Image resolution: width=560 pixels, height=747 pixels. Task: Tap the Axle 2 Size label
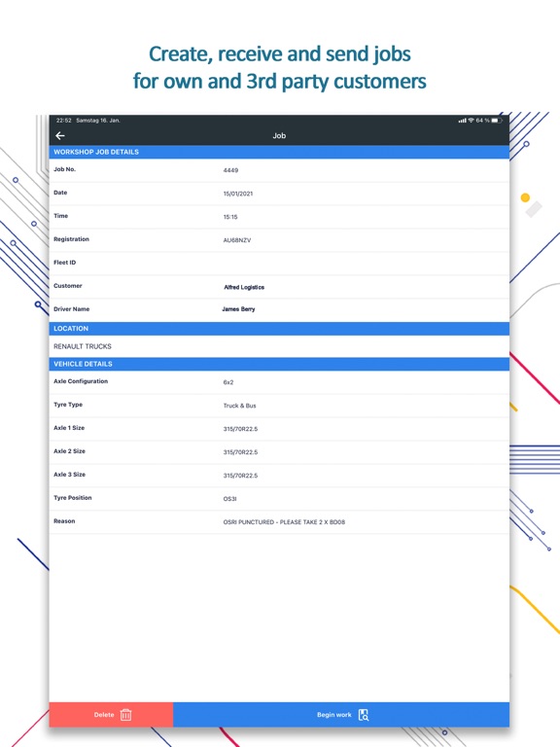pyautogui.click(x=70, y=451)
